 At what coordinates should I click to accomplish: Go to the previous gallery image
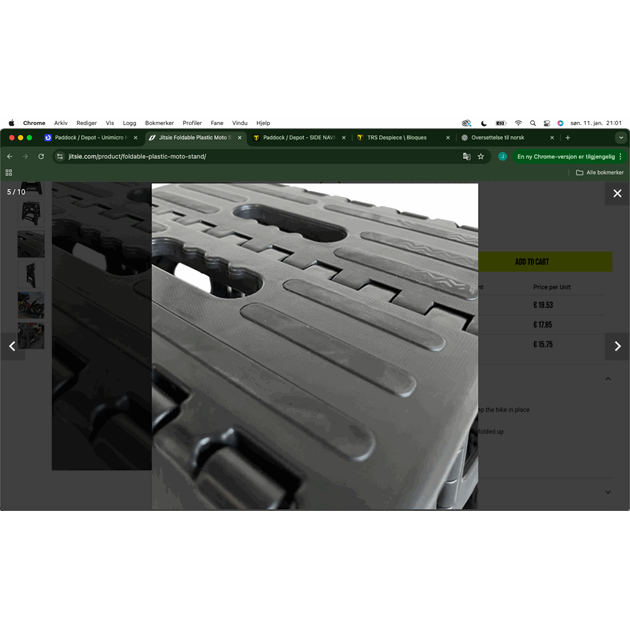(x=12, y=346)
